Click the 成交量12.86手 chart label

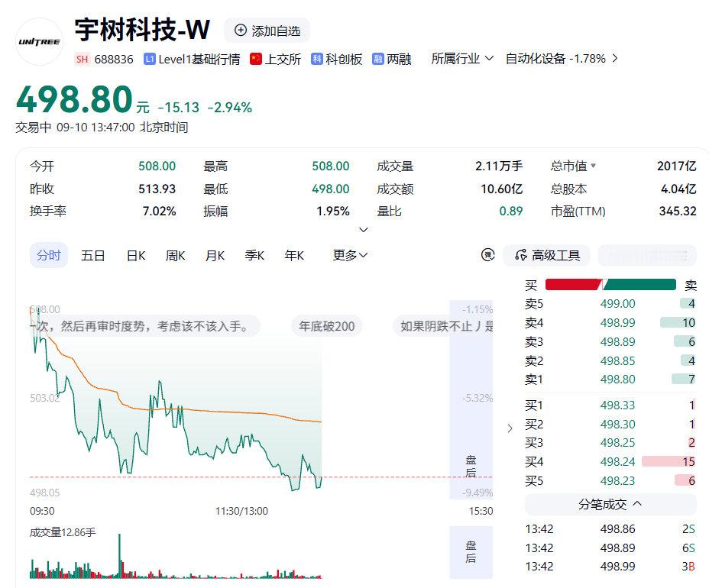(x=63, y=532)
